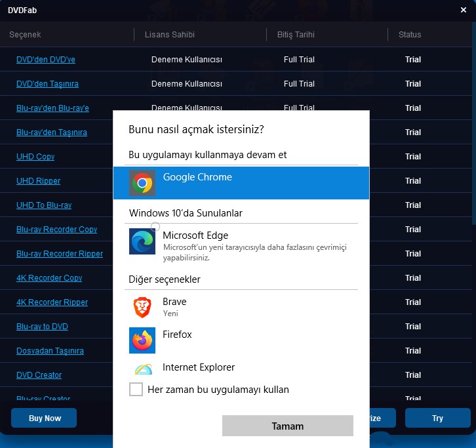Click the Try button
The width and height of the screenshot is (476, 448).
tap(438, 418)
